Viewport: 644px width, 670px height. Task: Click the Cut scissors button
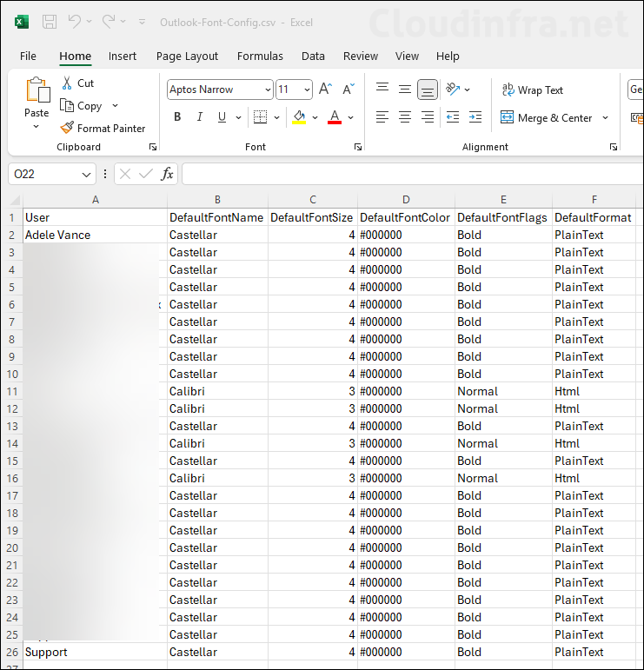click(x=77, y=83)
